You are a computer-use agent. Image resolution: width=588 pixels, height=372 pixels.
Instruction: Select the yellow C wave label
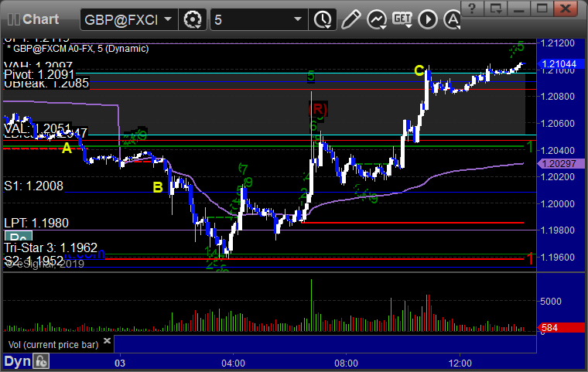(x=419, y=70)
